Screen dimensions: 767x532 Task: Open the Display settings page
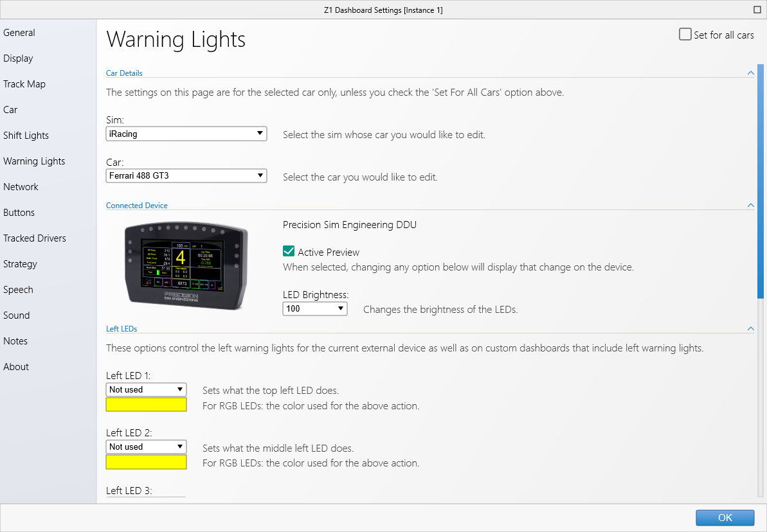point(18,58)
